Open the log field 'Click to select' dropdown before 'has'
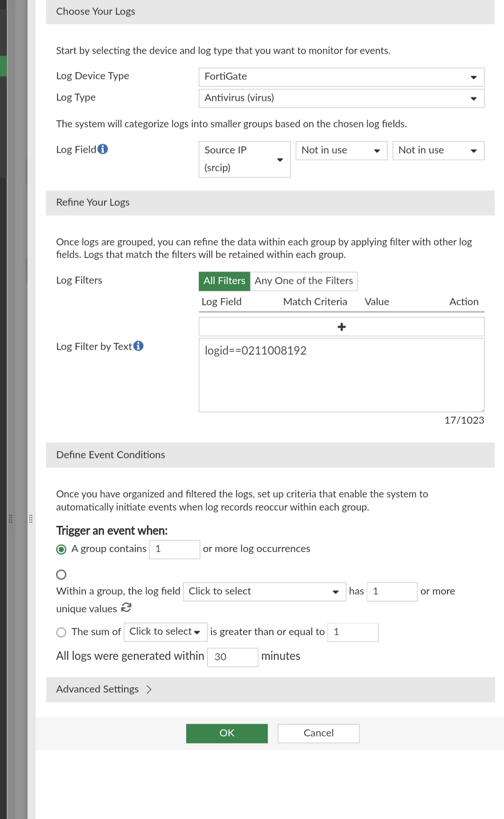The width and height of the screenshot is (504, 819). pyautogui.click(x=265, y=592)
